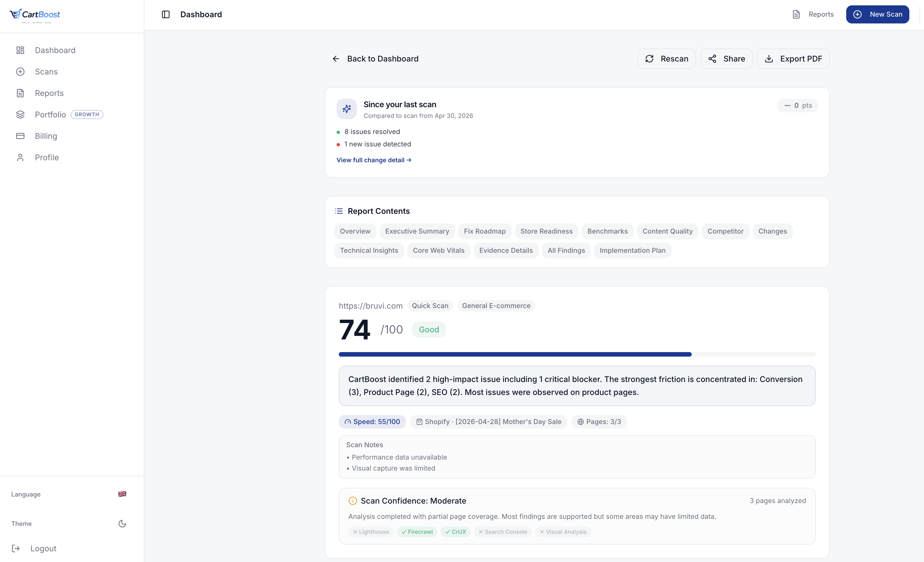Jump to Fix Roadmap section
This screenshot has width=924, height=562.
(x=485, y=231)
